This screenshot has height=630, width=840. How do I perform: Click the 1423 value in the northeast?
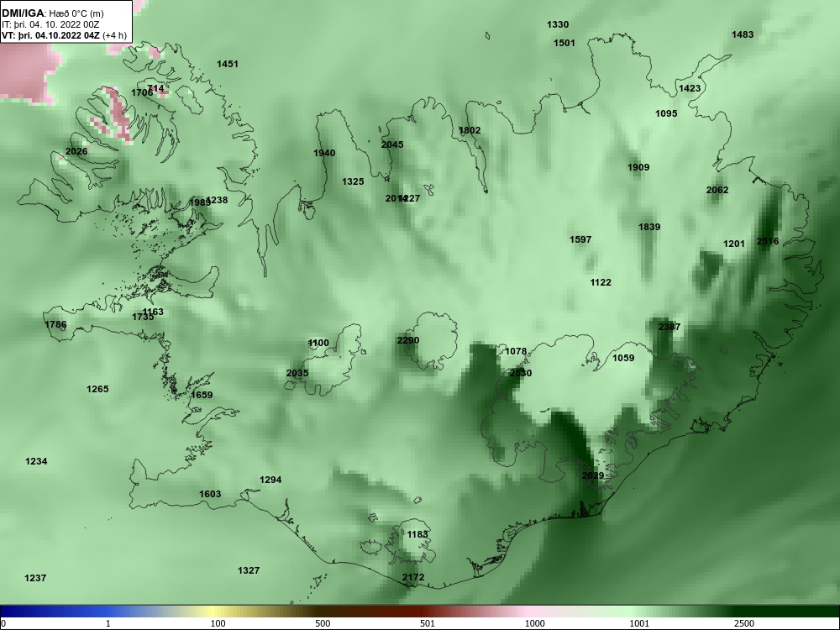tap(690, 88)
